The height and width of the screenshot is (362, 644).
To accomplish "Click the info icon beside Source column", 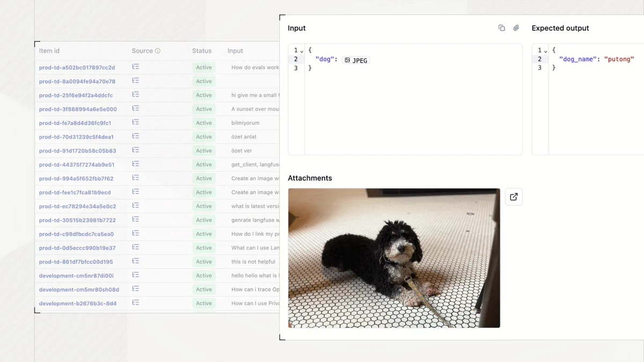I will point(158,51).
